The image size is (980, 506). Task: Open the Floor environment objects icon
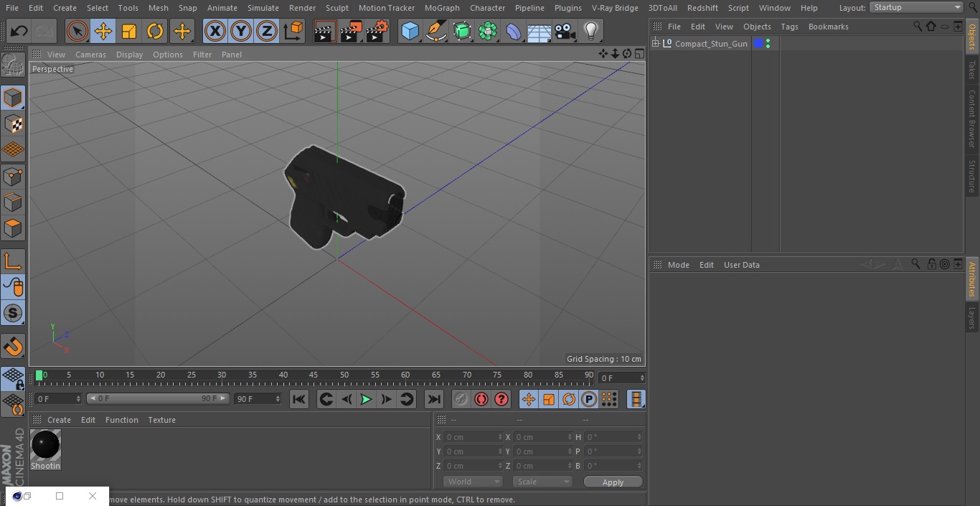click(x=540, y=32)
